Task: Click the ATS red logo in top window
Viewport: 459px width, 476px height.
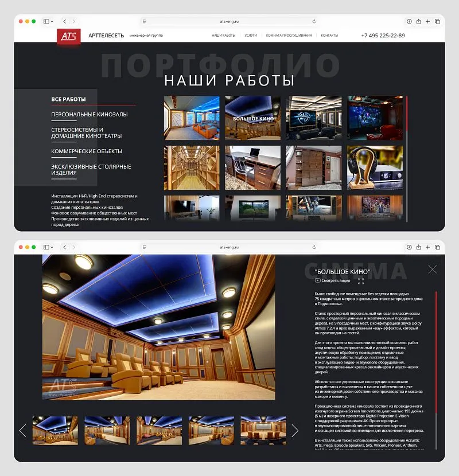Action: tap(69, 37)
